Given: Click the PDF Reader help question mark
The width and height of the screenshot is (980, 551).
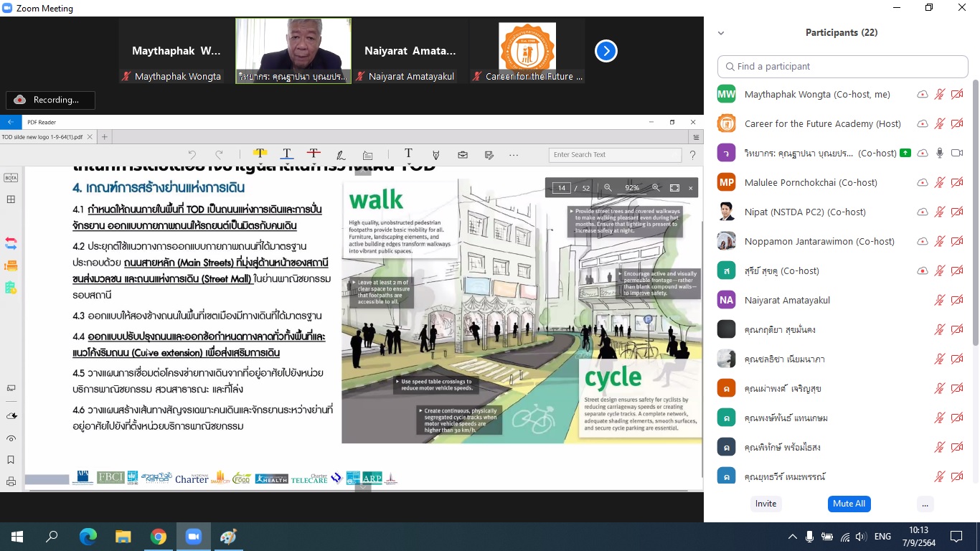Looking at the screenshot, I should [692, 155].
